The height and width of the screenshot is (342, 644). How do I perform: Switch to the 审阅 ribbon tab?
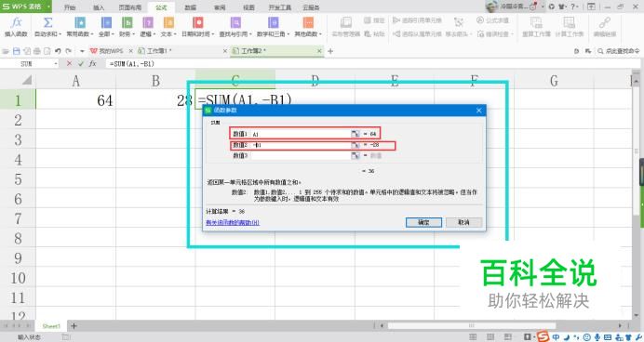click(220, 7)
